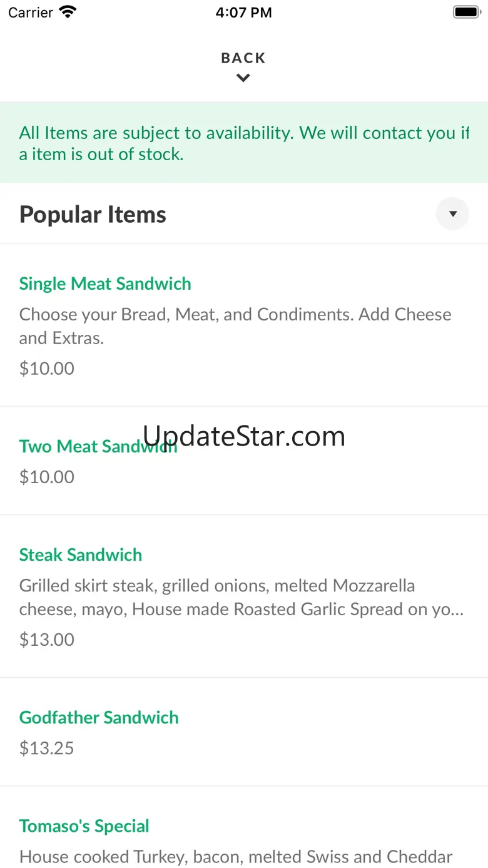Collapse the Popular Items section arrow

(x=452, y=214)
